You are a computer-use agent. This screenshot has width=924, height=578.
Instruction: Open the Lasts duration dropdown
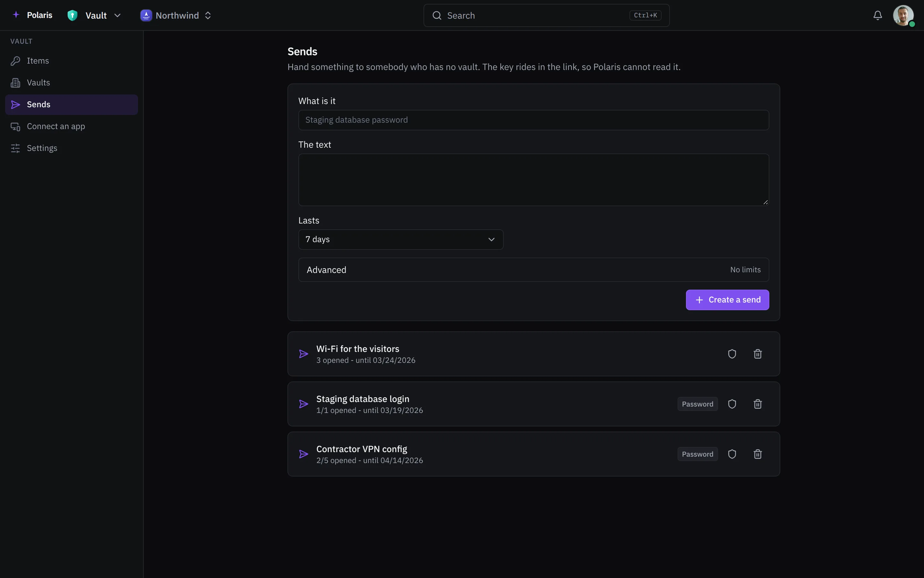[400, 239]
